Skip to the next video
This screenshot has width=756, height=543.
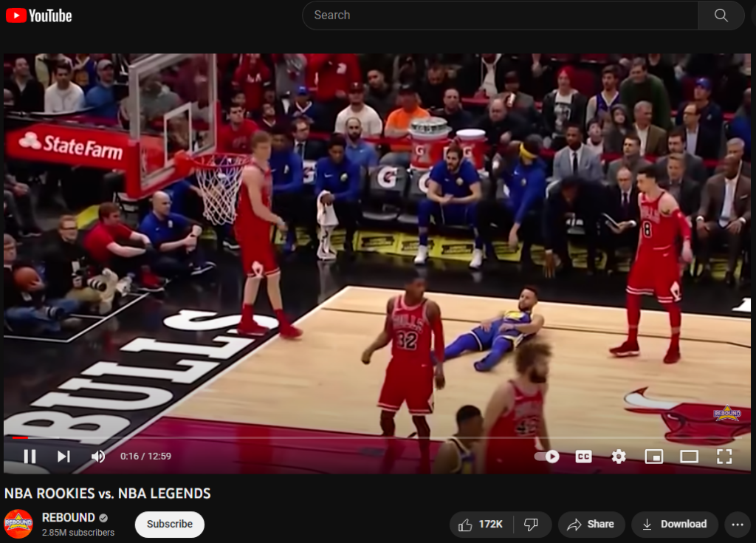point(63,456)
